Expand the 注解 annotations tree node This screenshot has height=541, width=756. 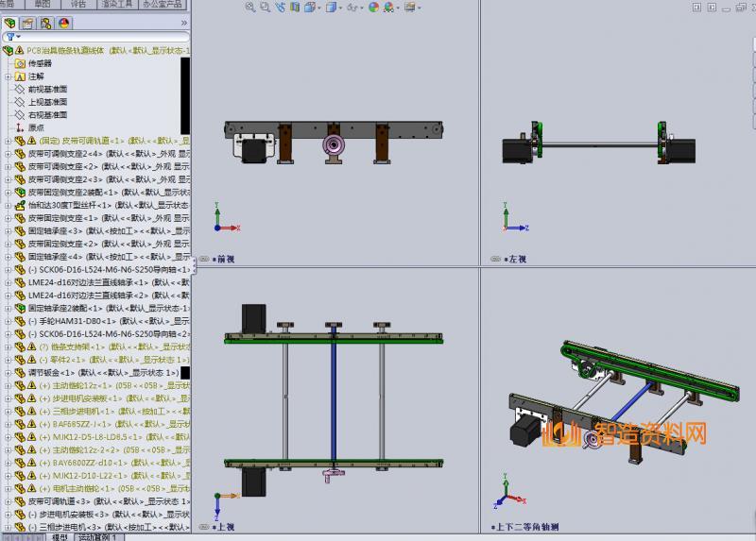pos(8,76)
